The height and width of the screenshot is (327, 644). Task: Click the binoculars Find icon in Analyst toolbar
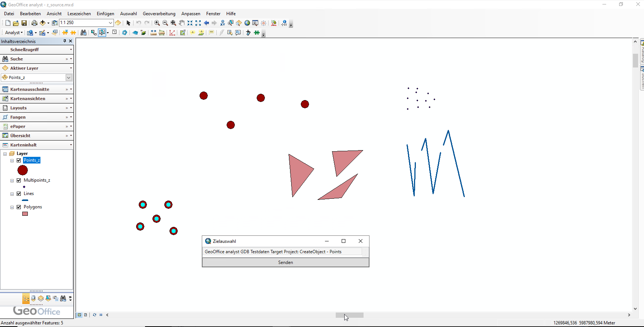click(83, 33)
